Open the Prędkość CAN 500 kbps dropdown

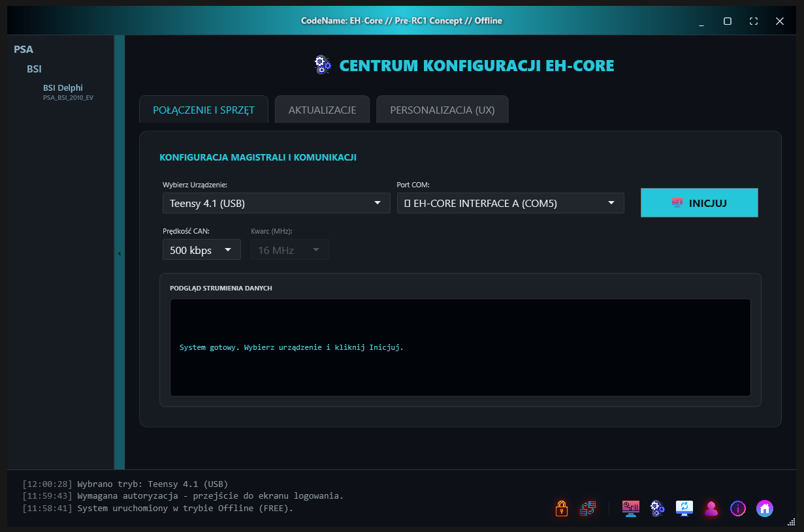click(202, 249)
